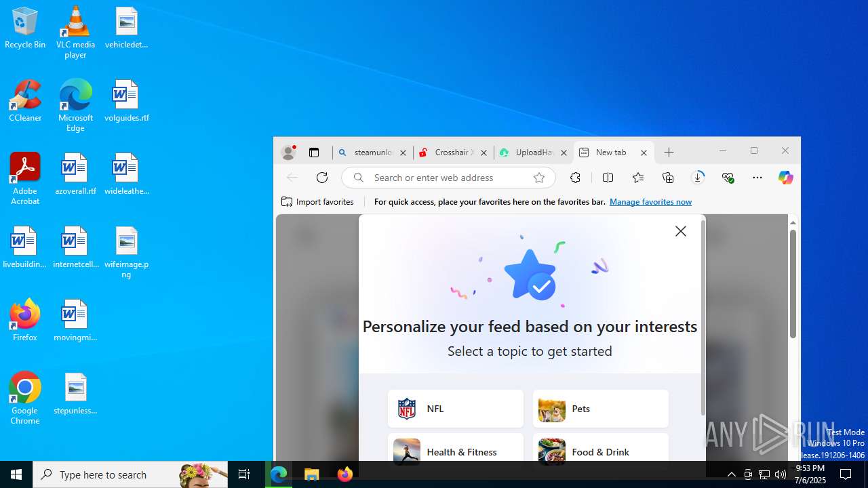Click the star icon to favorite this page

pyautogui.click(x=539, y=178)
